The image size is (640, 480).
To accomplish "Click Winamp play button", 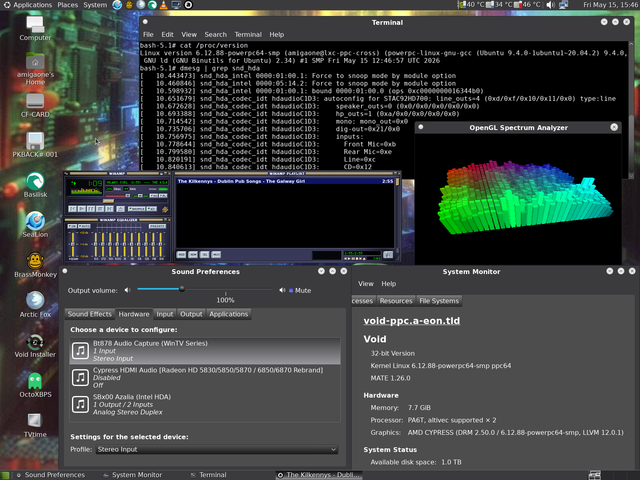I will [x=82, y=209].
